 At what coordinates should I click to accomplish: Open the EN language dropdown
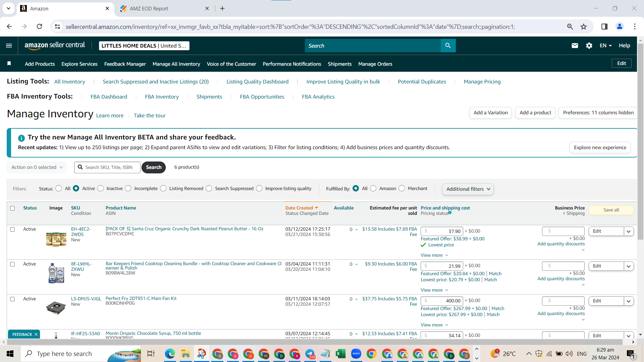pyautogui.click(x=606, y=46)
